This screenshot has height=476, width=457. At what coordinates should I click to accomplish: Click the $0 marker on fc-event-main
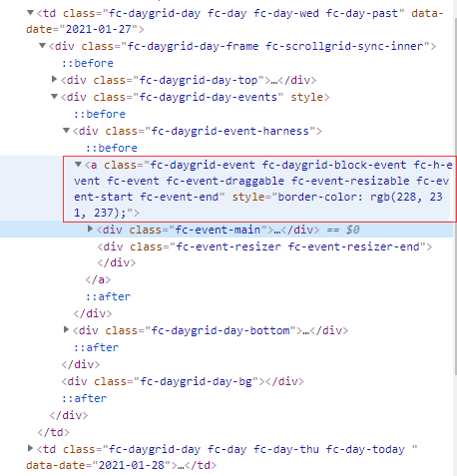pyautogui.click(x=352, y=230)
